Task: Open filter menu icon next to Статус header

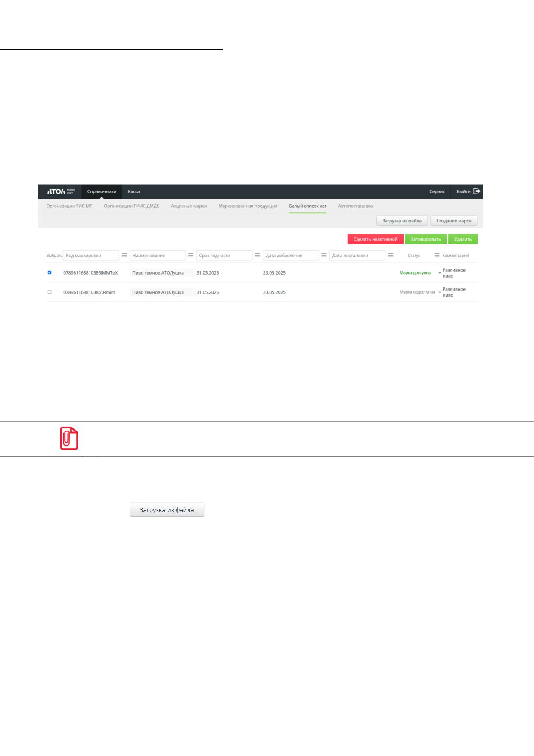Action: 437,255
